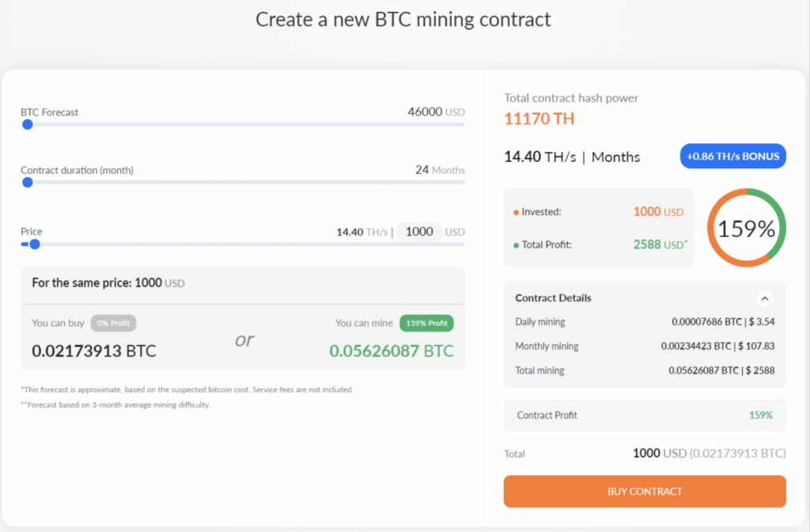Move the Price slider handle

34,244
